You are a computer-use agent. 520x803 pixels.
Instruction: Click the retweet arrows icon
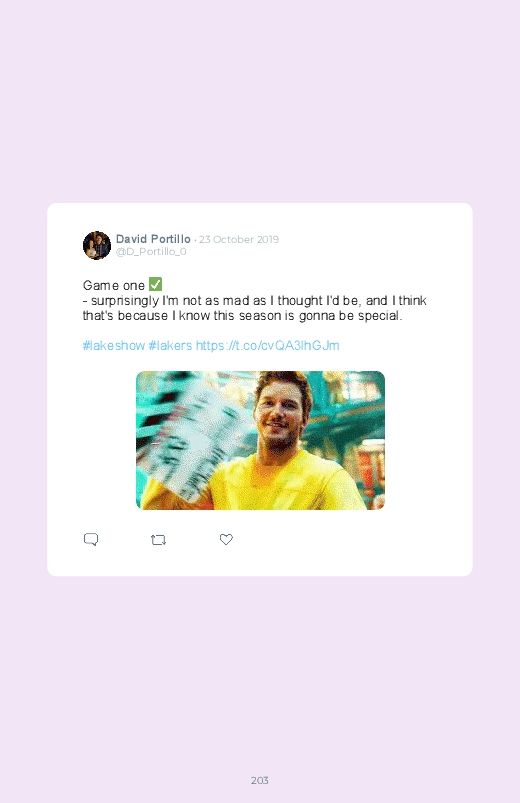pyautogui.click(x=158, y=540)
